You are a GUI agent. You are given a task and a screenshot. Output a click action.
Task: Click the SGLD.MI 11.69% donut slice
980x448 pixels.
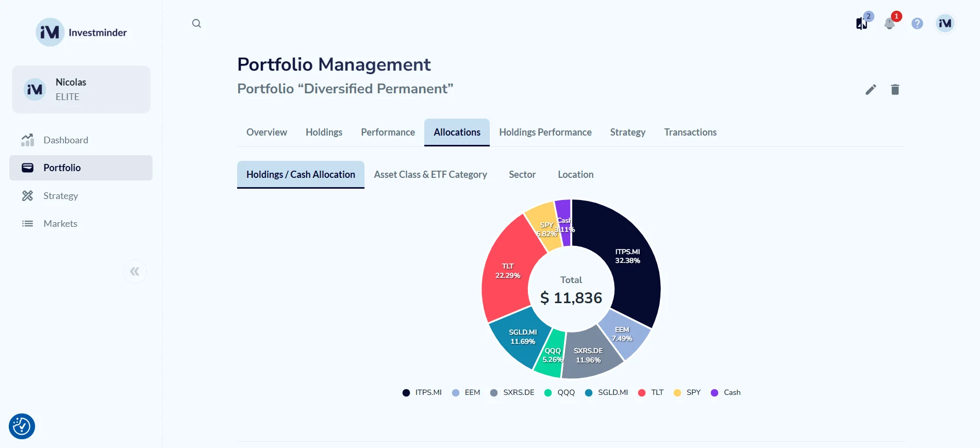click(x=523, y=337)
